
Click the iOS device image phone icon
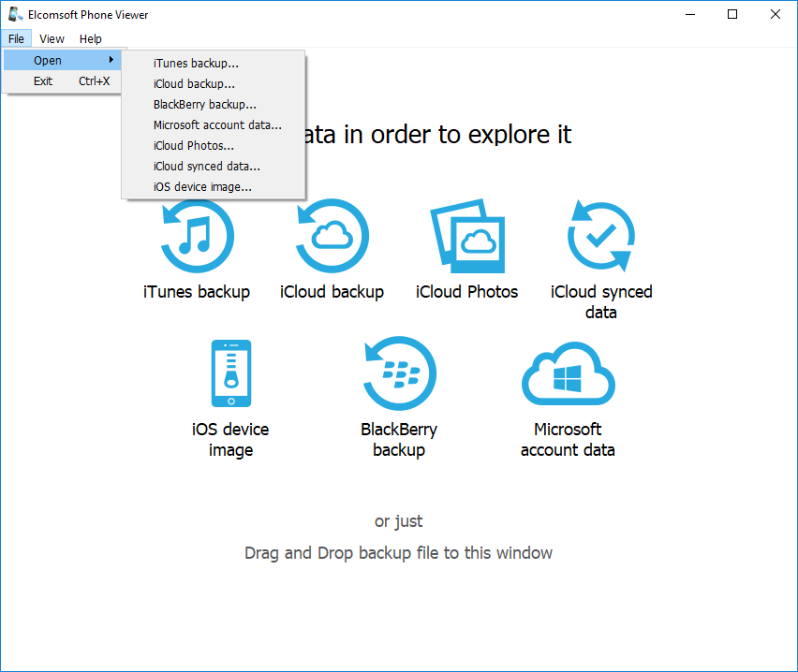[231, 373]
